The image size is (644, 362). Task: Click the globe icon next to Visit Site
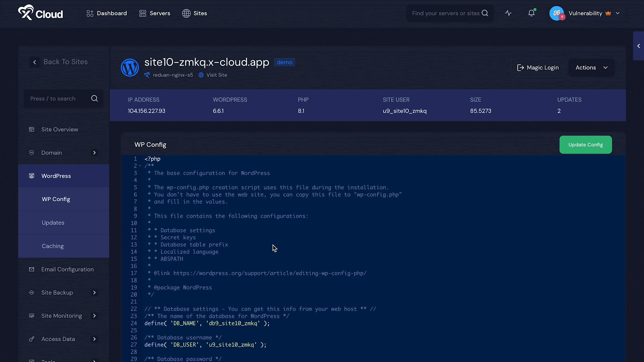coord(200,75)
